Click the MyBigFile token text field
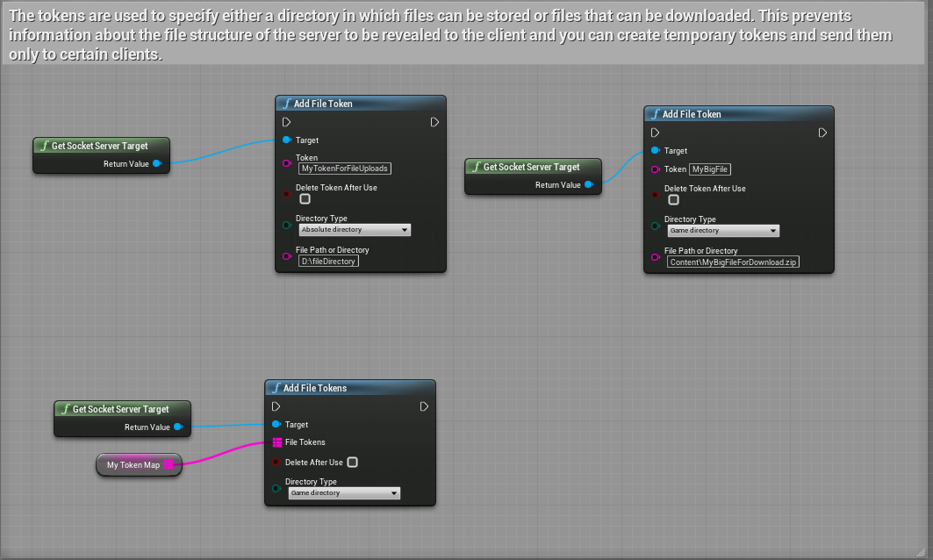 [x=710, y=169]
